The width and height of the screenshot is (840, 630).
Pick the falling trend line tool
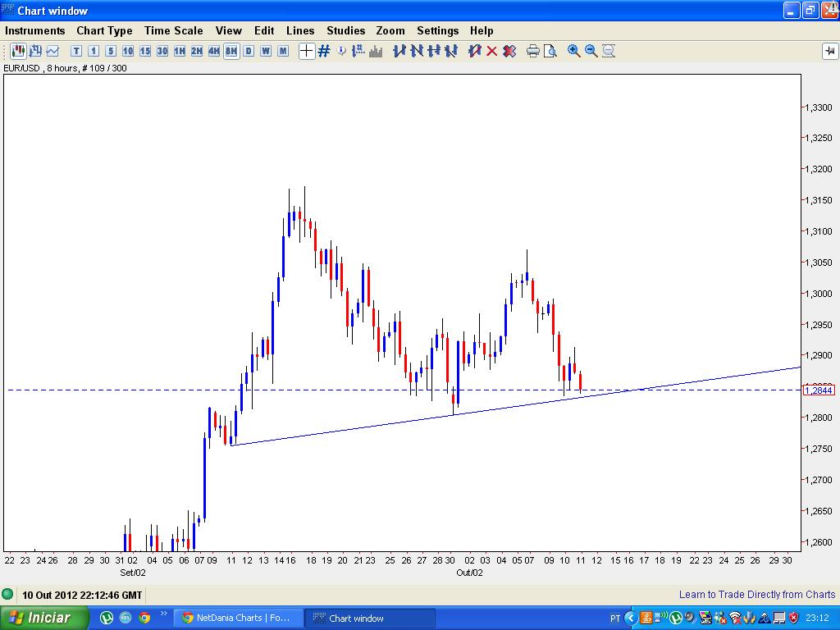416,51
